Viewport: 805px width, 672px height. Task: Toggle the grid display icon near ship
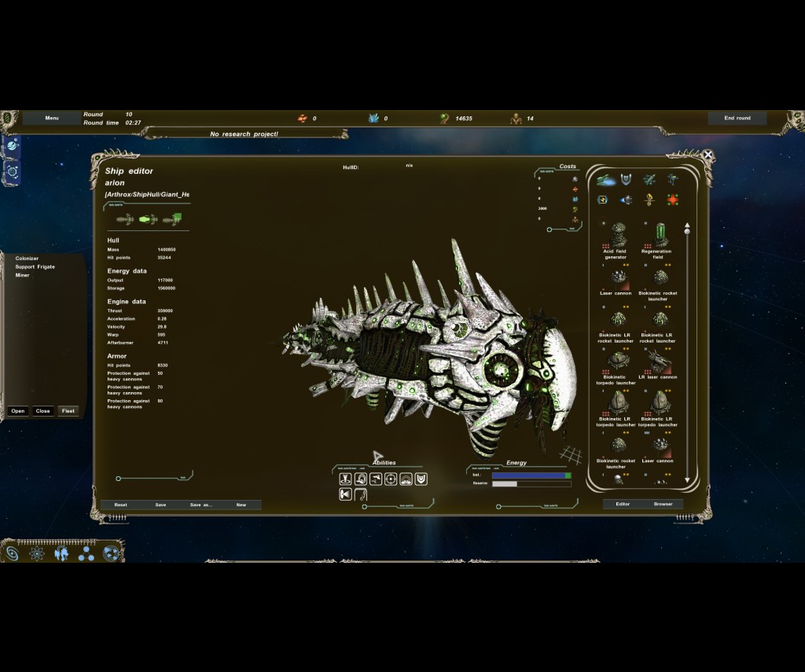click(x=570, y=454)
